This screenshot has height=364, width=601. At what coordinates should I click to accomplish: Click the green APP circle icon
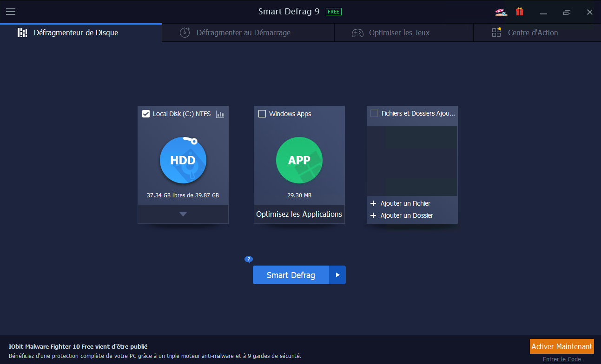(x=299, y=160)
